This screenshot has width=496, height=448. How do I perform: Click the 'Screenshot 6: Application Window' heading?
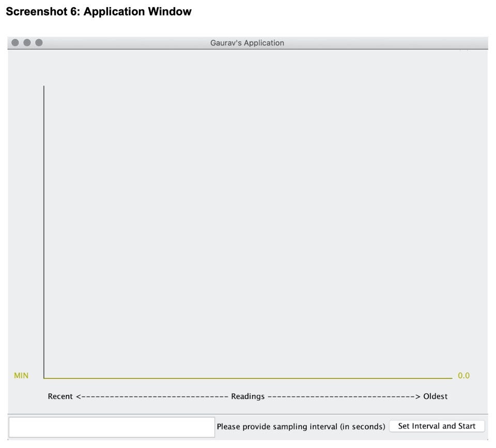[99, 11]
